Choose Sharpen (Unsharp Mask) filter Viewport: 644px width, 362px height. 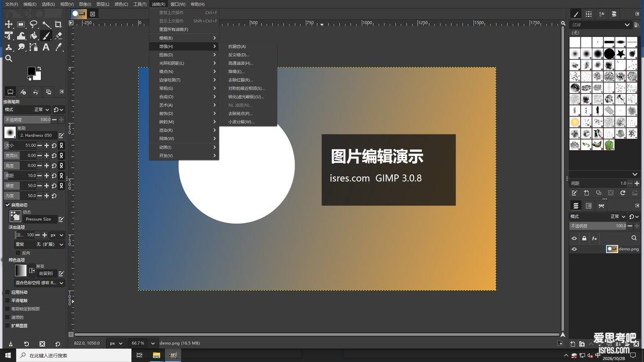tap(248, 97)
